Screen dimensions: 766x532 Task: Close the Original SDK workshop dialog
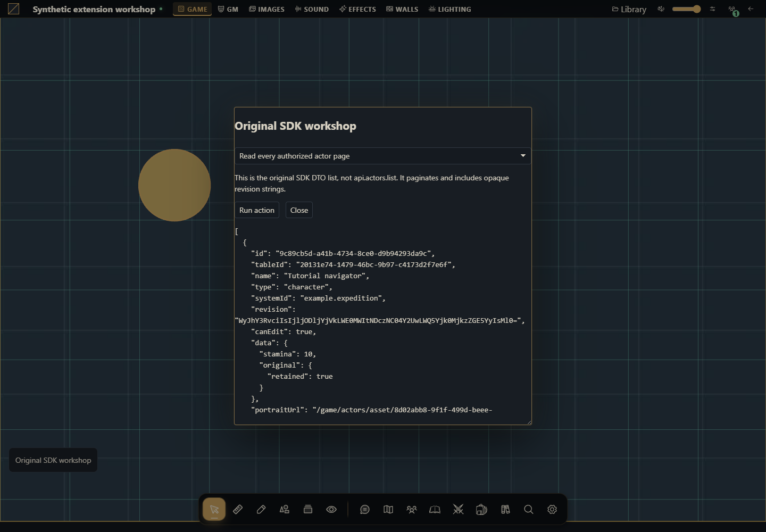[299, 210]
